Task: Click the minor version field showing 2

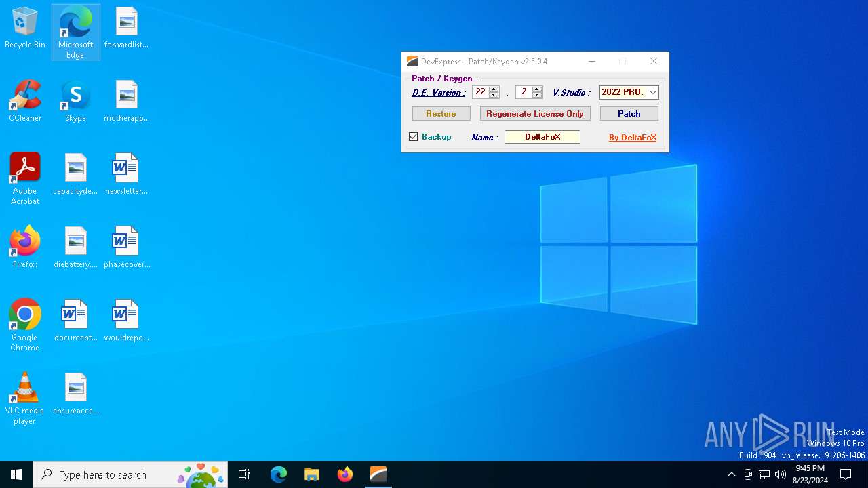Action: tap(524, 92)
